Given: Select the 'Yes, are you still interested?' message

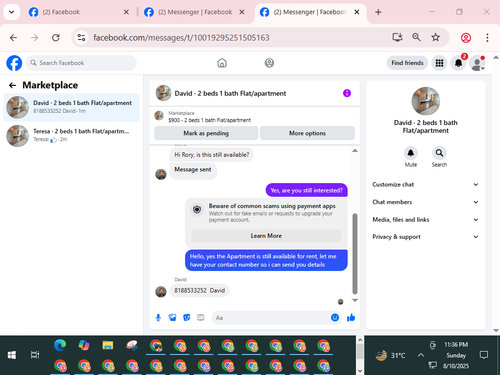Looking at the screenshot, I should (307, 190).
